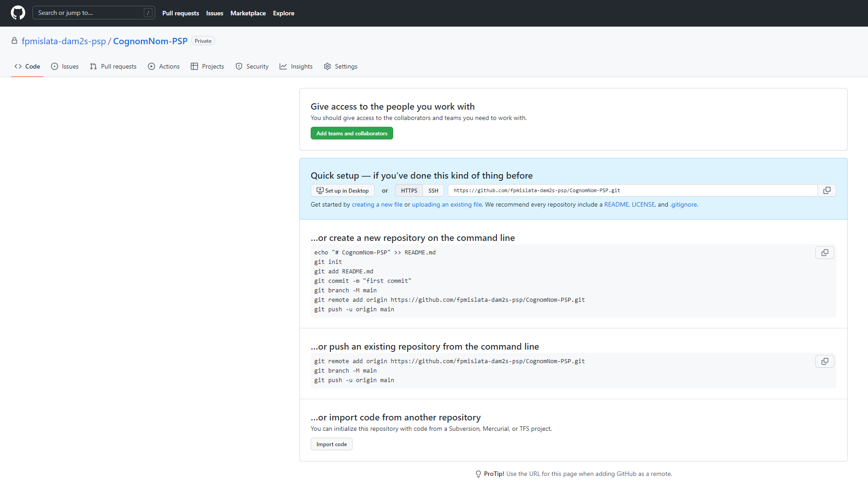Switch to the Settings tab
This screenshot has width=868, height=489.
click(x=340, y=66)
